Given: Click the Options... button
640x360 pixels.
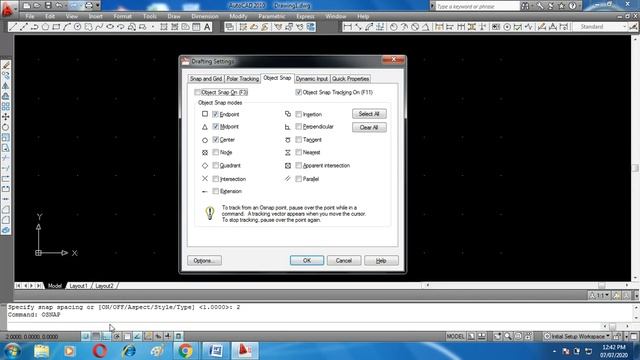Looking at the screenshot, I should pyautogui.click(x=204, y=260).
